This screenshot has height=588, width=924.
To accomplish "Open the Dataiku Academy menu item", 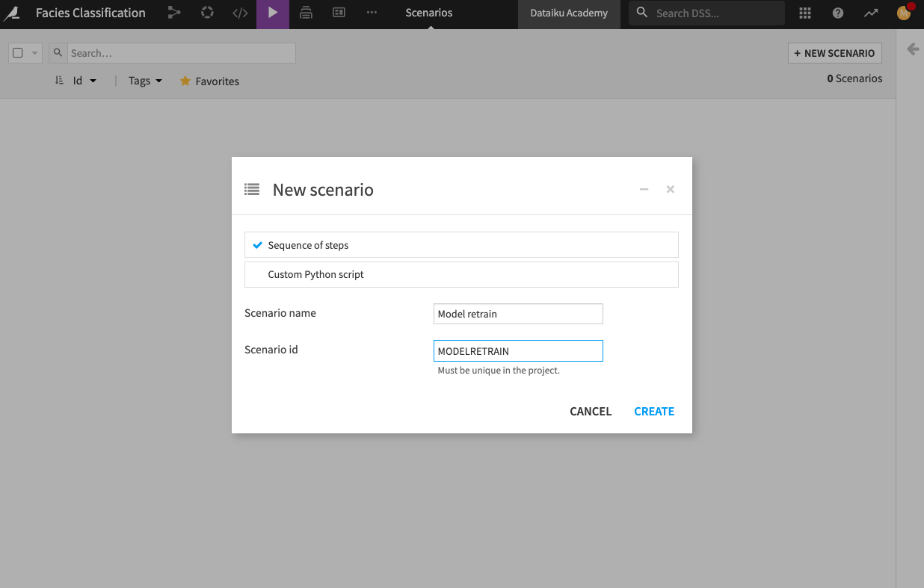I will [x=569, y=13].
